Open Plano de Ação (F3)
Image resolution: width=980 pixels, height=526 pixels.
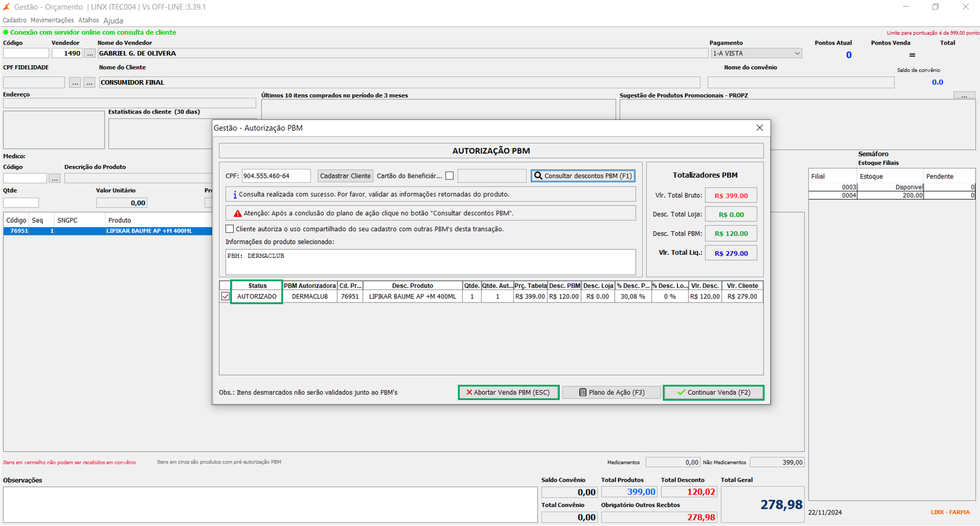coord(612,392)
